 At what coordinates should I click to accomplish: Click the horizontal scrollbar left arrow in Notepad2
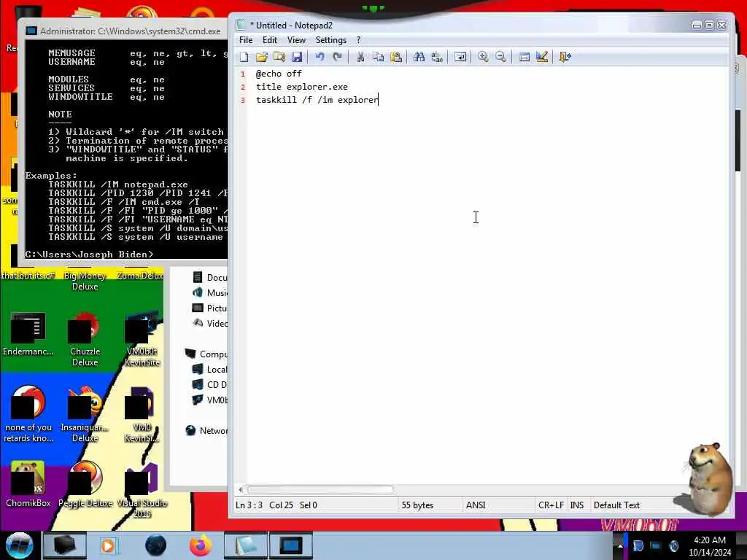pos(240,489)
